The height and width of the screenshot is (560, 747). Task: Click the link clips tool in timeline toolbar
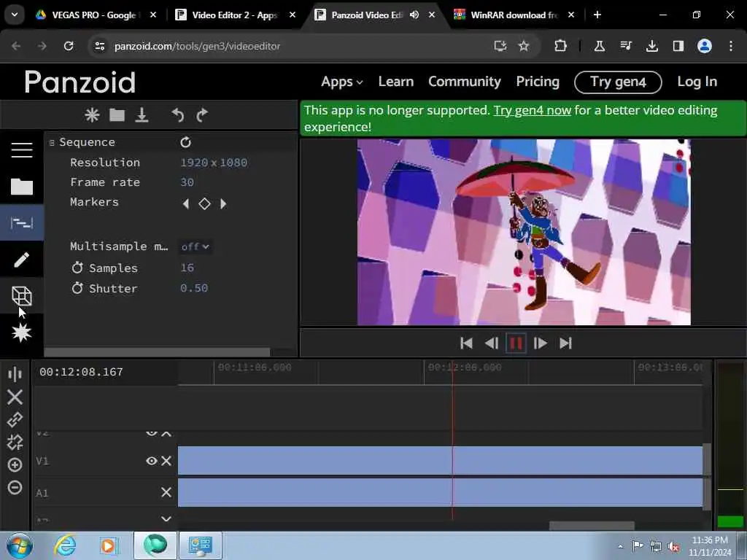point(15,419)
